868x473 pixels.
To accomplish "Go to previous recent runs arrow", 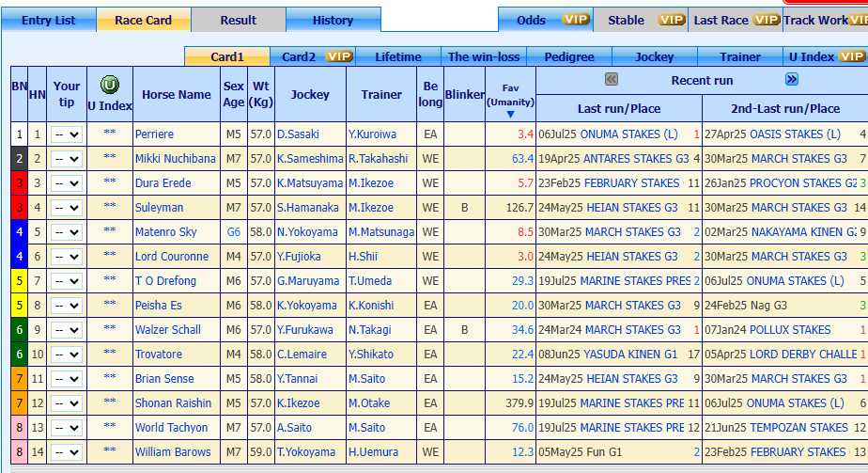I will [612, 79].
